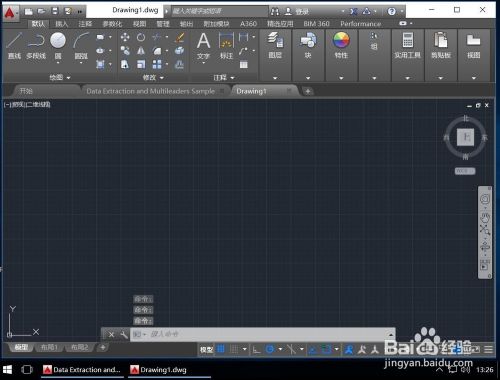Viewport: 500px width, 380px height.
Task: Toggle polar tracking in status bar
Action: click(270, 349)
